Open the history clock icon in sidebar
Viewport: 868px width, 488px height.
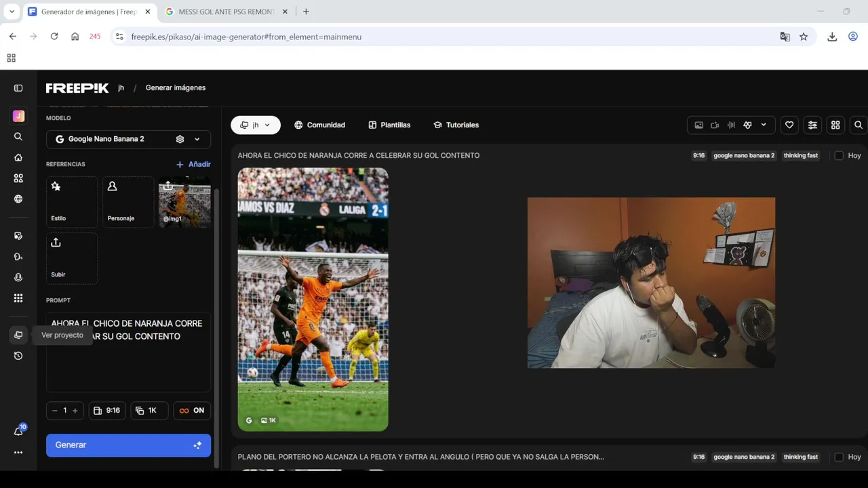coord(18,356)
